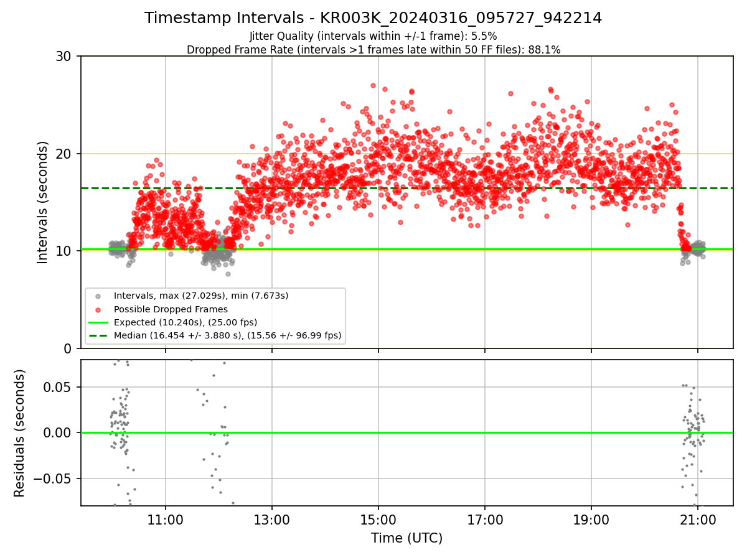Click the red dot legend marker

click(x=100, y=309)
